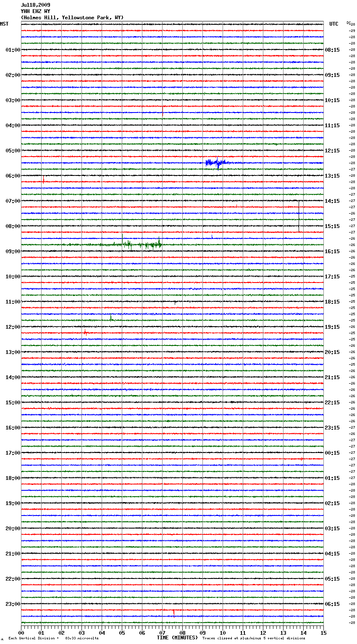Click the "22:15" UTC time label
Image resolution: width=357 pixels, height=644 pixels.
click(332, 403)
